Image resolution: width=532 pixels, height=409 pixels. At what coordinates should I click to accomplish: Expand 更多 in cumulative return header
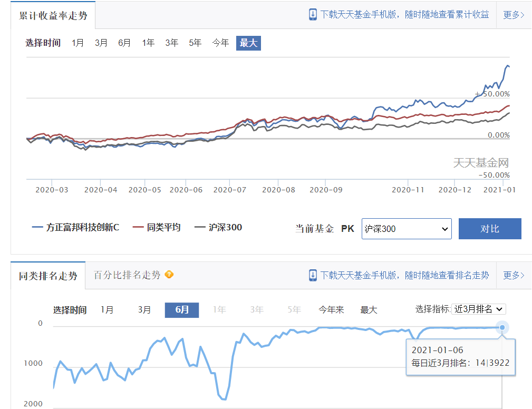pos(514,15)
